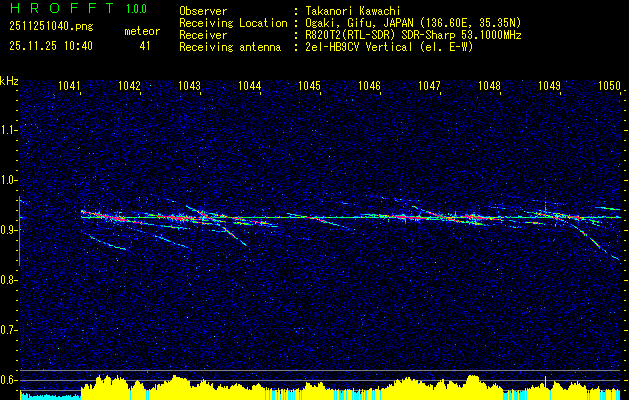The height and width of the screenshot is (400, 629).
Task: Select the filename 2511251040.png
Action: pos(51,27)
